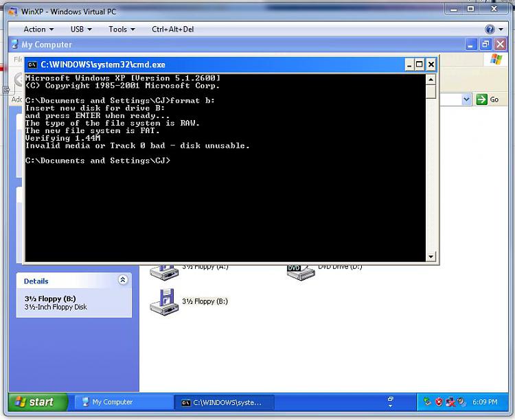Click the green Go arrow button
The image size is (515, 420).
click(x=481, y=100)
